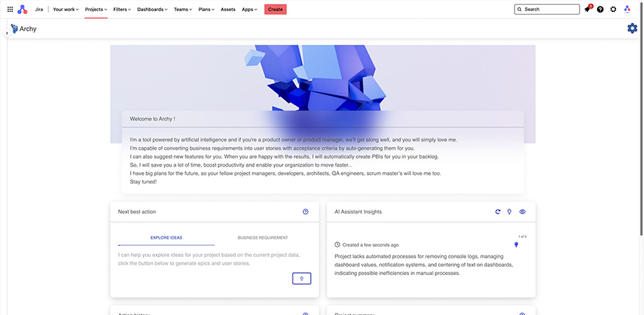The height and width of the screenshot is (315, 644).
Task: Open the Teams dropdown
Action: coord(183,9)
